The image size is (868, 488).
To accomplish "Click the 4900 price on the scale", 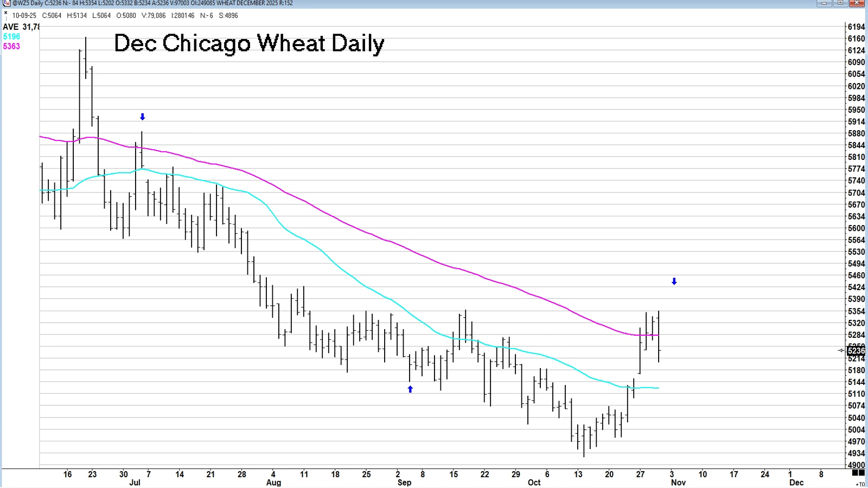I will [856, 465].
